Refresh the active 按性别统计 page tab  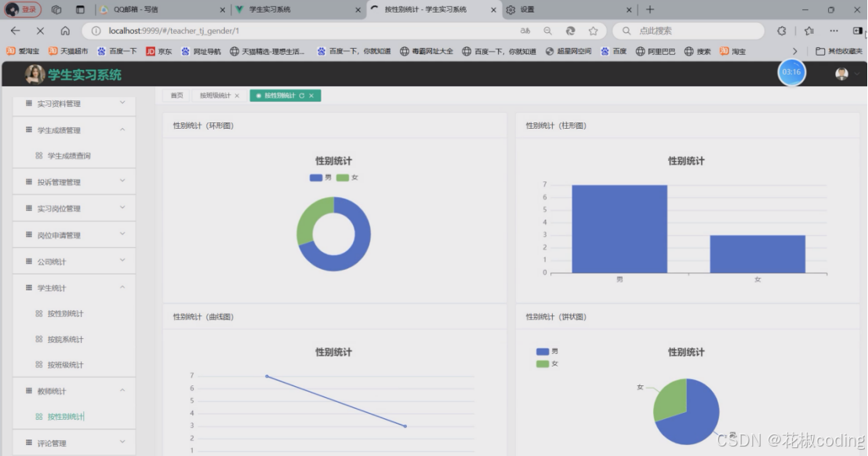[x=302, y=96]
